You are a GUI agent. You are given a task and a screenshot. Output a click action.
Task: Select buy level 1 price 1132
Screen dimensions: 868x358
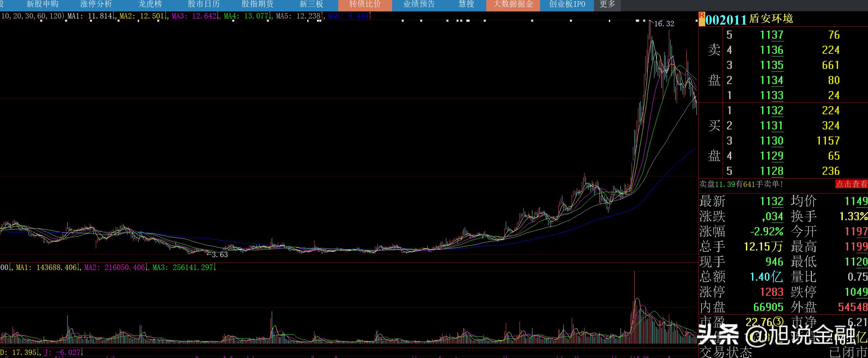point(771,111)
